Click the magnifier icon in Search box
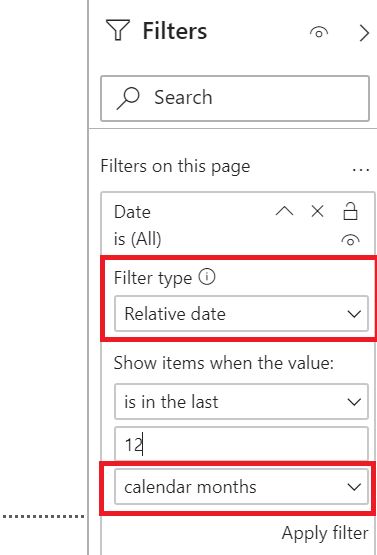Screen dimensions: 377x555 128,98
